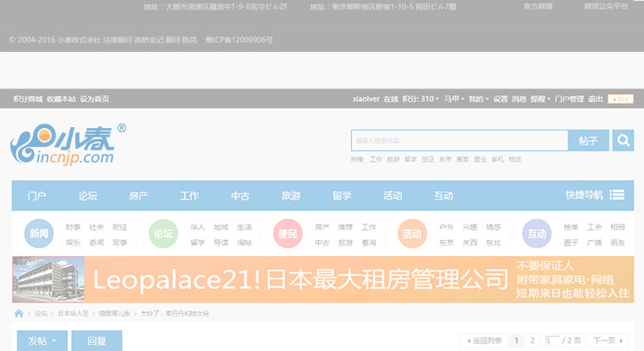644x351 pixels.
Task: Open the blue 新闻 circle icon
Action: pyautogui.click(x=39, y=233)
